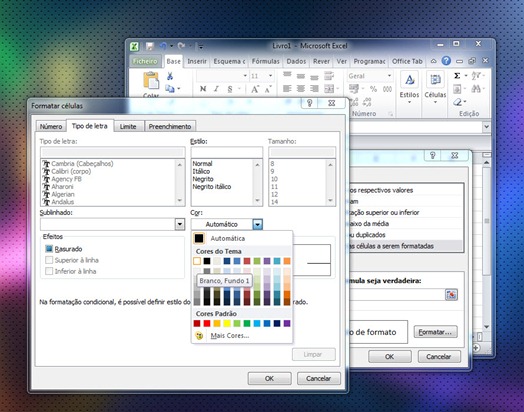The width and height of the screenshot is (524, 412).
Task: Click the Tipo de letra input field
Action: click(113, 153)
